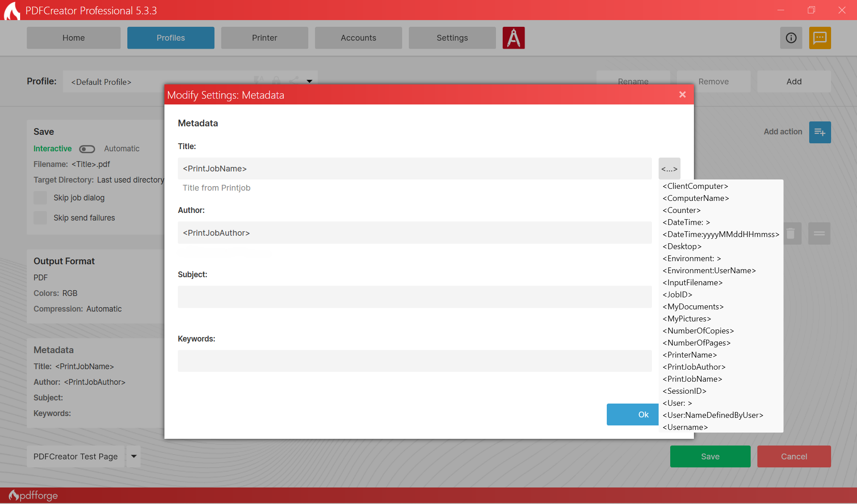Screen dimensions: 857x504
Task: Click the Remove profile button
Action: (714, 82)
